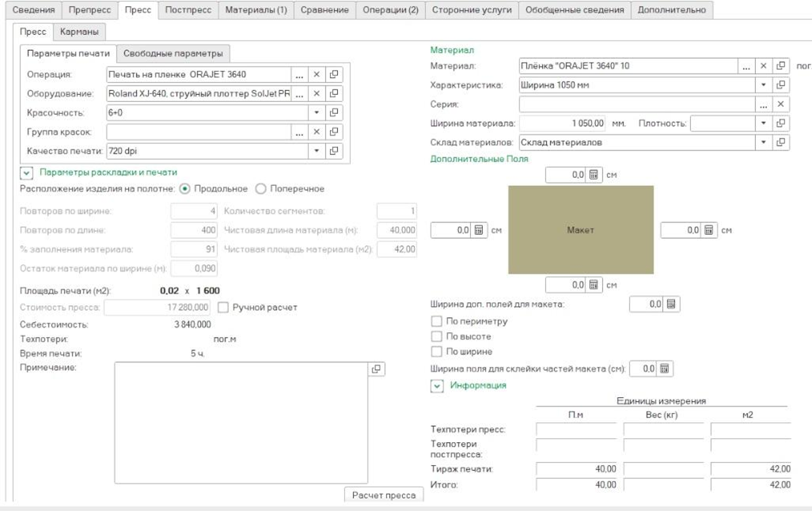Select the Поперечное layout radio button
812x511 pixels.
tap(260, 189)
